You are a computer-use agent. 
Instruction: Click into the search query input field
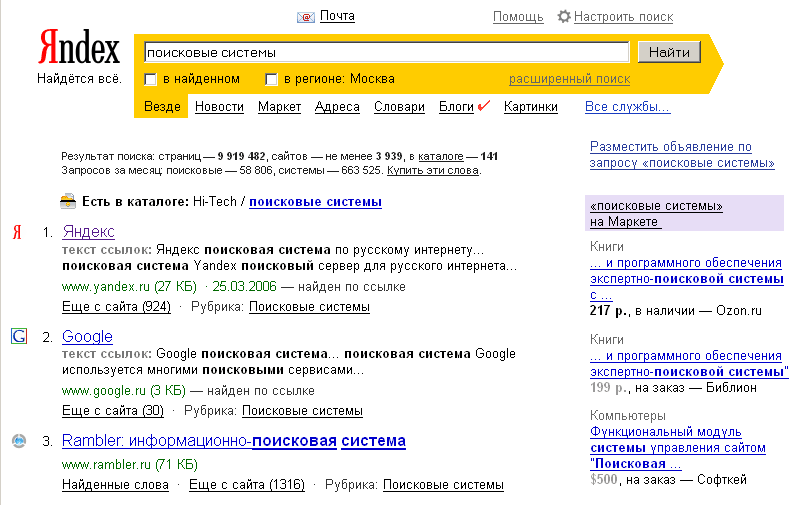point(387,52)
